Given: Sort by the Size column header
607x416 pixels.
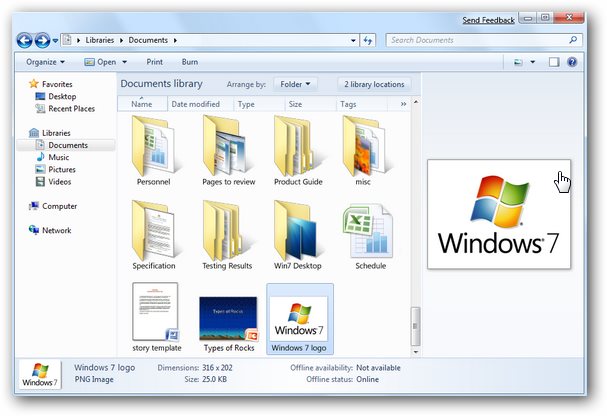Looking at the screenshot, I should click(x=310, y=104).
